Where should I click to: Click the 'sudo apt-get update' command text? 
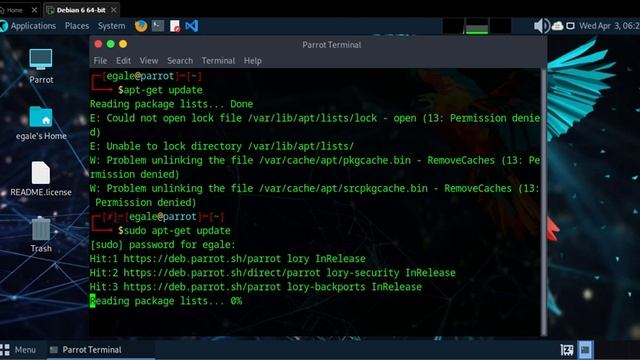point(177,231)
